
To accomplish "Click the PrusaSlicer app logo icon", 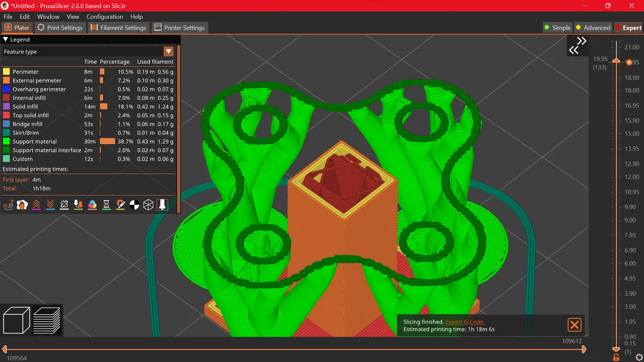I will click(x=5, y=6).
